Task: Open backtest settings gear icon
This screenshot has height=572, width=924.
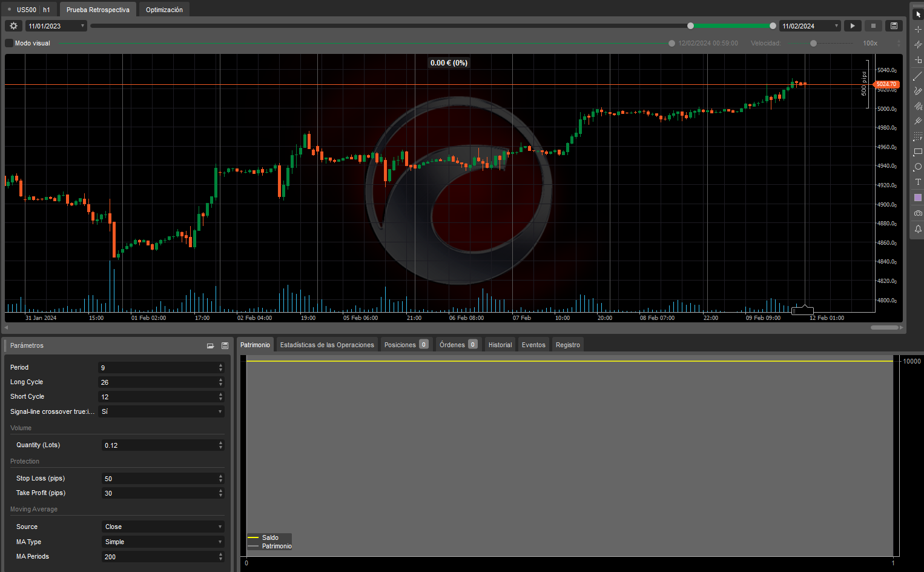Action: [x=14, y=26]
